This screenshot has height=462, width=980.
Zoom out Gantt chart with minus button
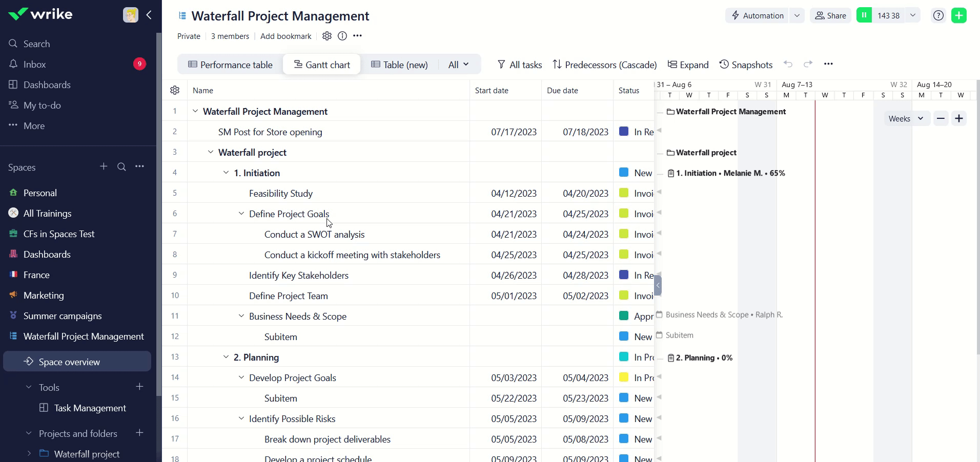pos(941,118)
